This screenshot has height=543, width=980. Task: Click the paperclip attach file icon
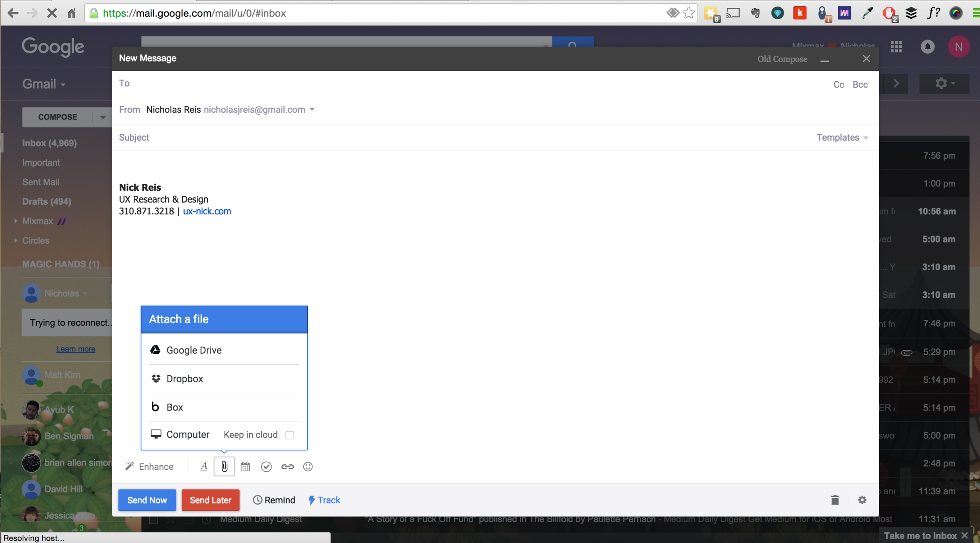pyautogui.click(x=224, y=466)
